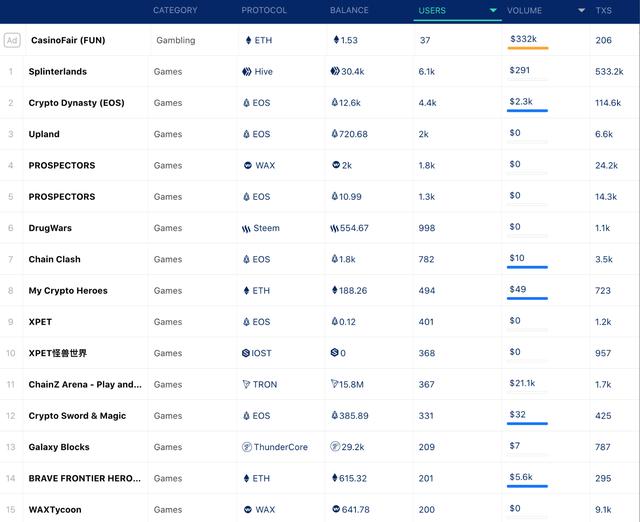
Task: Click the 6.1k users value for Splinterlands
Action: [427, 72]
